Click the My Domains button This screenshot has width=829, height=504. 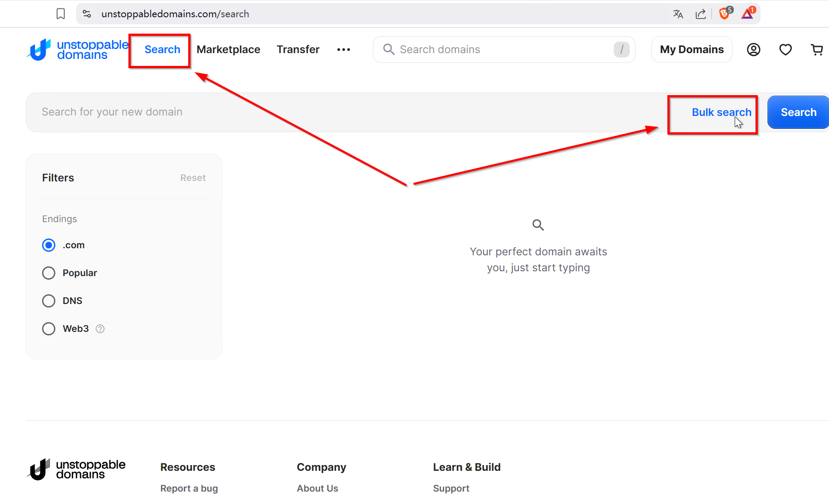[x=692, y=50]
